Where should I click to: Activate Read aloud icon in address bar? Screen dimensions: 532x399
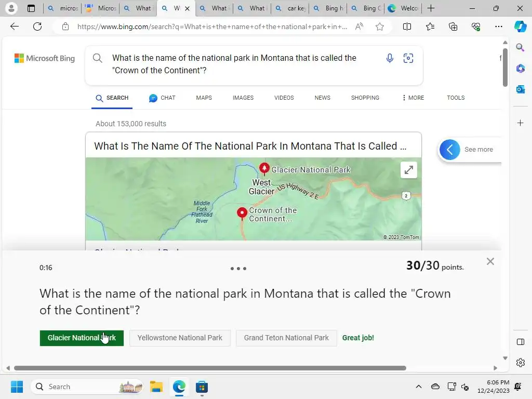point(359,26)
